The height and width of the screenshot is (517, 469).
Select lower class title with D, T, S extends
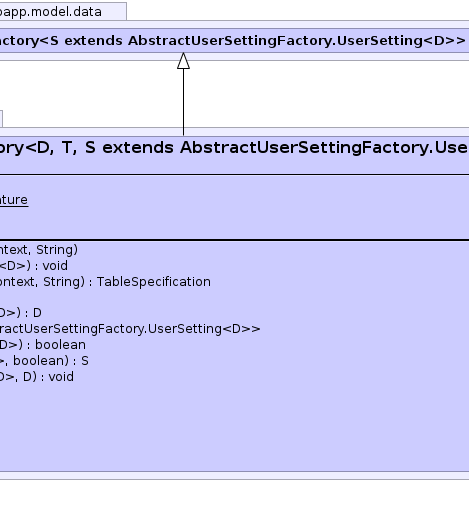coord(234,148)
